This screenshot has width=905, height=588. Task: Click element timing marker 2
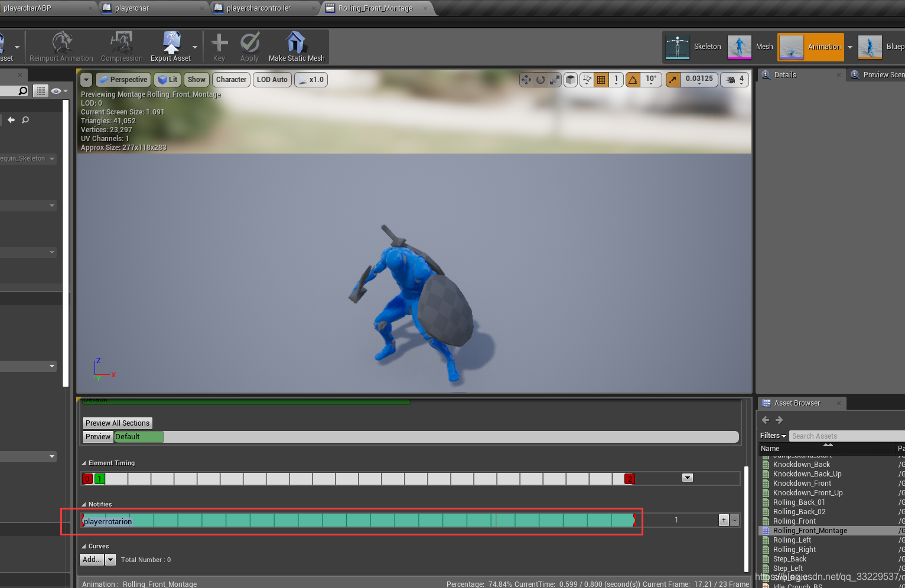pos(630,479)
